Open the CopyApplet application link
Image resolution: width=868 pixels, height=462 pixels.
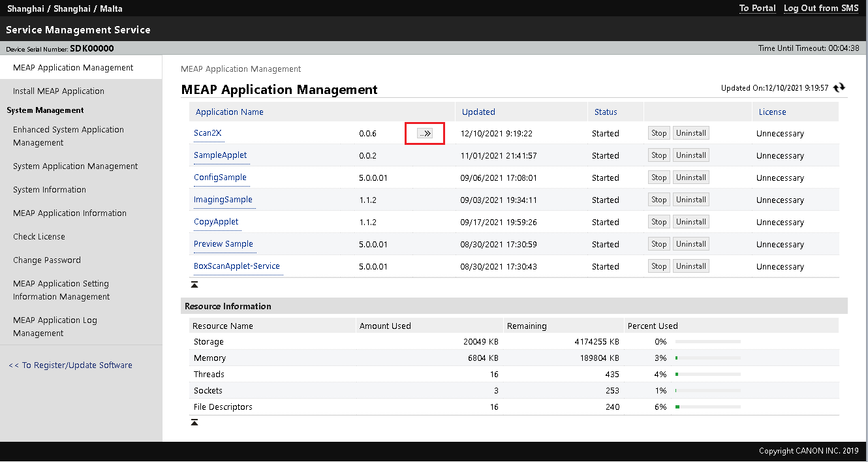[216, 222]
